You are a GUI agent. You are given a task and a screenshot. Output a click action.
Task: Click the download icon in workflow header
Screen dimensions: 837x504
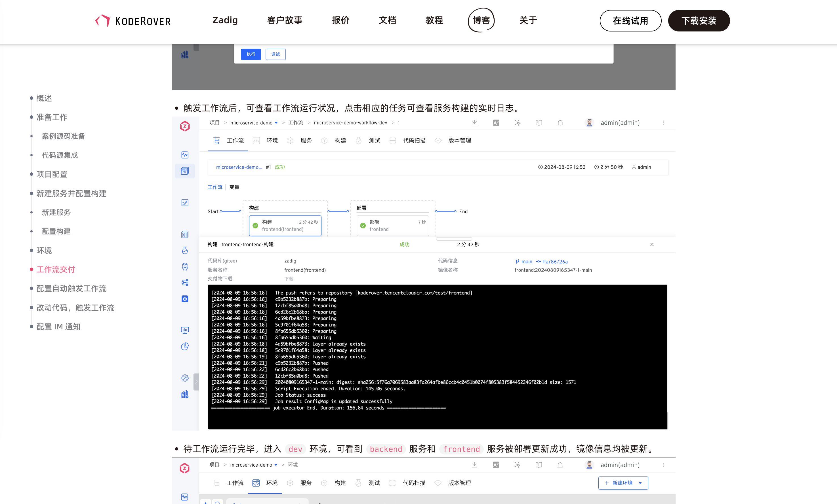click(475, 122)
